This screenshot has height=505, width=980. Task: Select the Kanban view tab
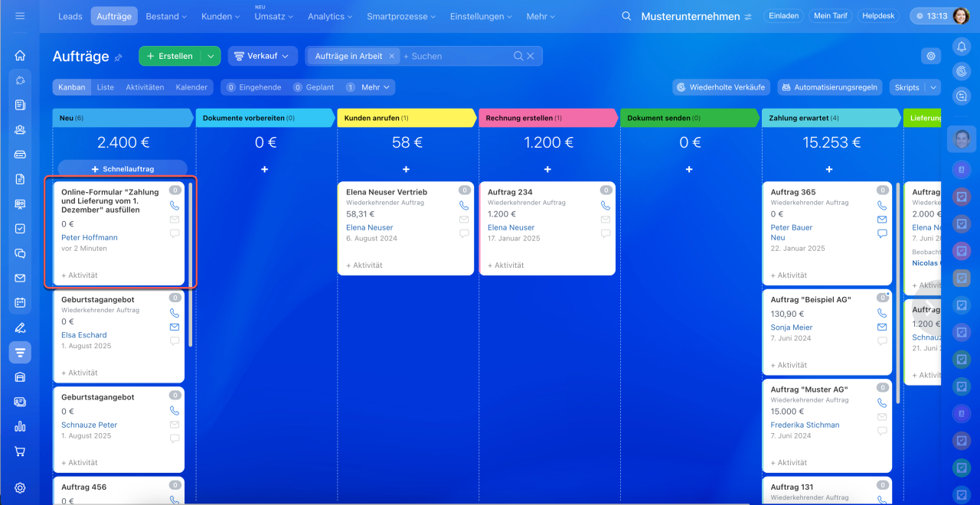[72, 87]
